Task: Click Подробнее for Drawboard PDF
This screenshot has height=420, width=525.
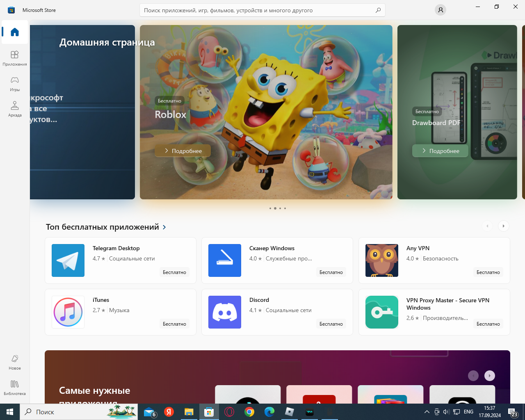Action: tap(440, 151)
